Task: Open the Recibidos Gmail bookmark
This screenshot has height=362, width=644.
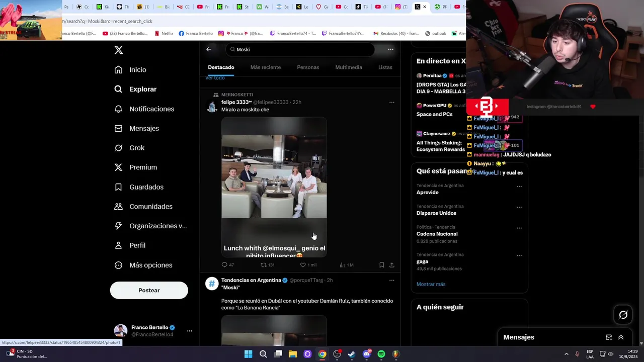Action: click(x=396, y=34)
